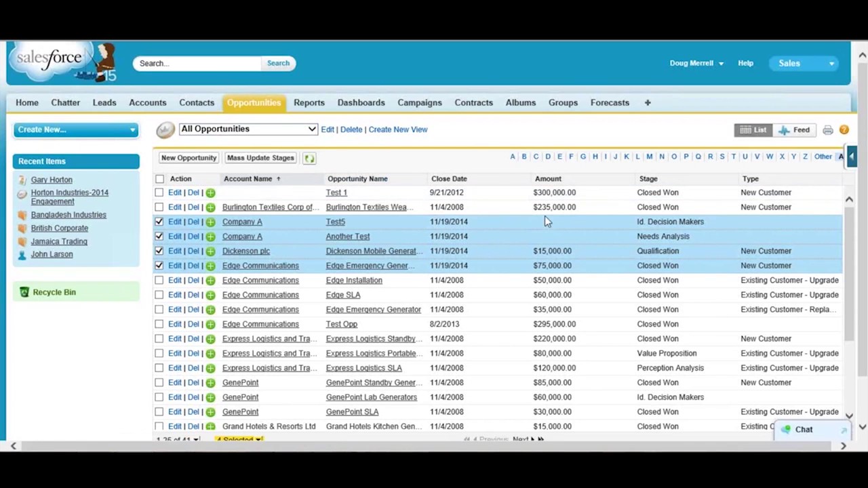Uncheck the Test5 row checkbox
Viewport: 868px width, 488px height.
[159, 222]
